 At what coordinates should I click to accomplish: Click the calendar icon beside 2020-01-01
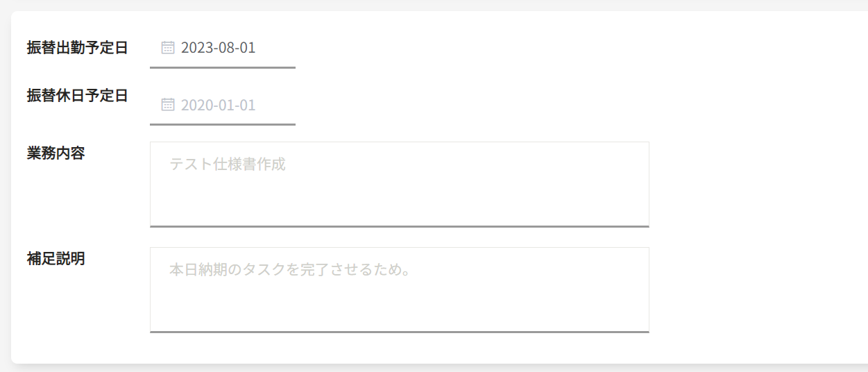[167, 105]
